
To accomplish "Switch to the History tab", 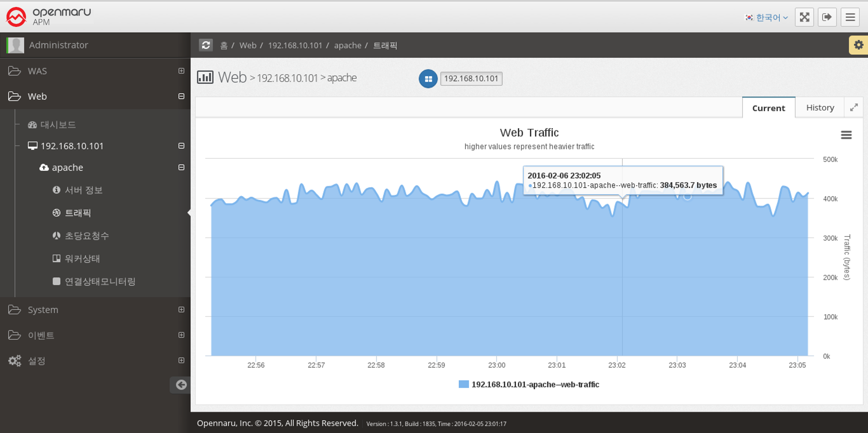I will 819,108.
